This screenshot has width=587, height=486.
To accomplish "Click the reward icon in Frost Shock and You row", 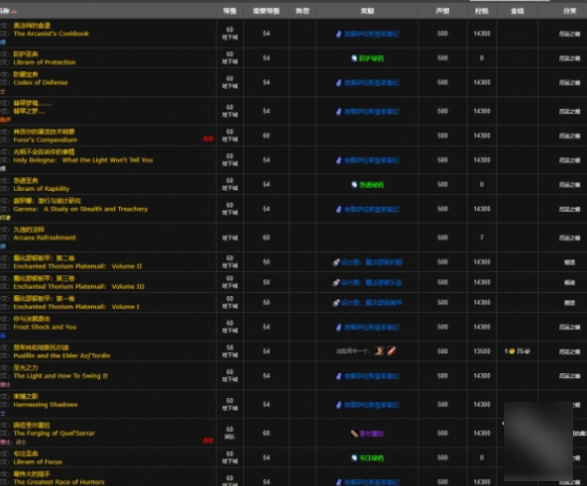I will (x=338, y=327).
